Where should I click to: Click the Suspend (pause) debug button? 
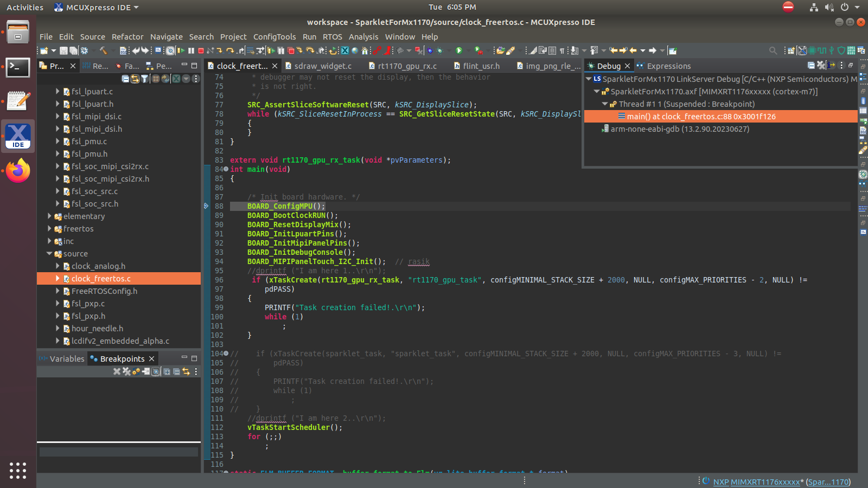(191, 50)
